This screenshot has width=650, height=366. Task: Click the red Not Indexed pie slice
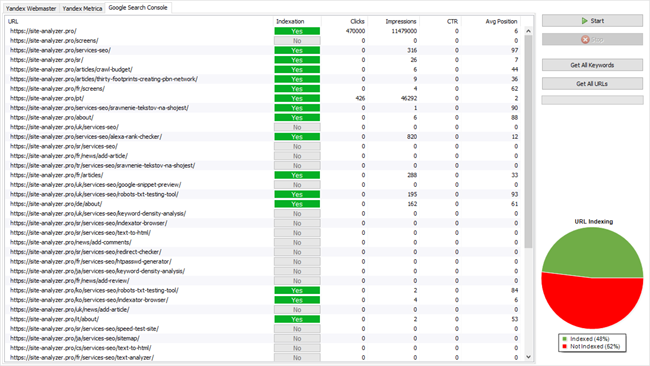(592, 303)
